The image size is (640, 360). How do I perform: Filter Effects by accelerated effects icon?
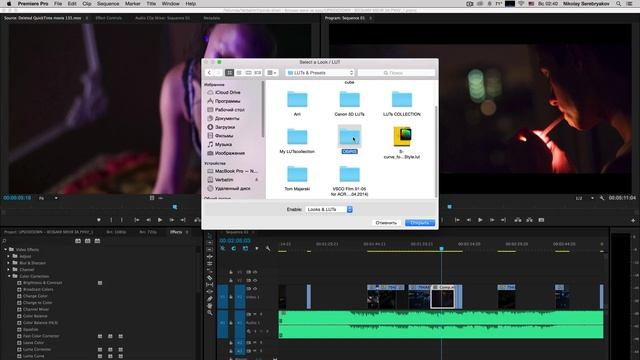tap(78, 241)
